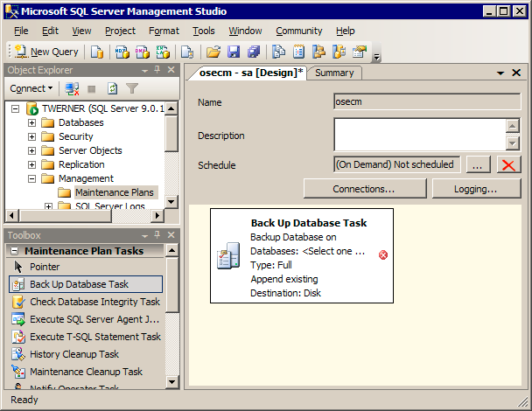Switch to the Summary tab
The width and height of the screenshot is (532, 411).
[334, 73]
